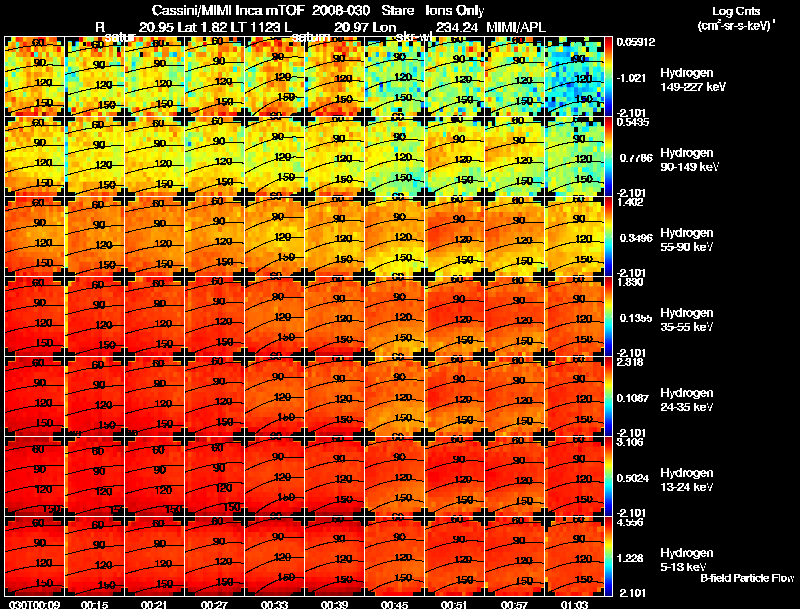Click the 'B-field Particle Flow' caption
This screenshot has width=800, height=609.
tap(747, 578)
